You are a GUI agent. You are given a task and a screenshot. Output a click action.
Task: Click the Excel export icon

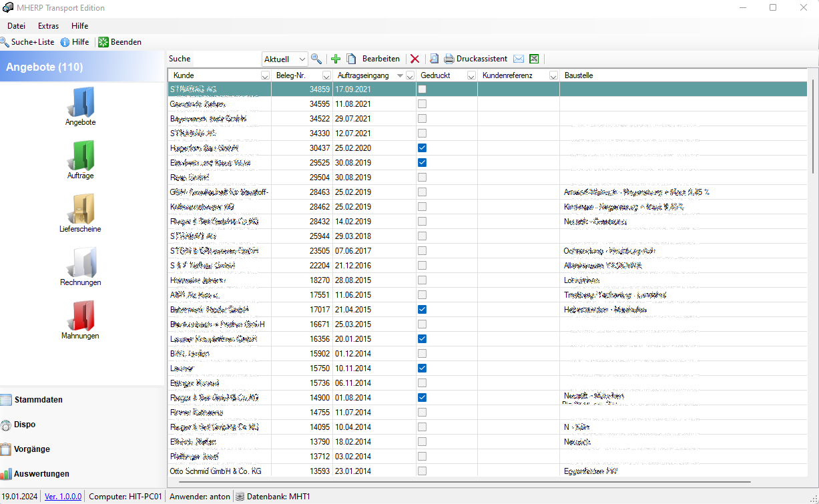tap(534, 59)
